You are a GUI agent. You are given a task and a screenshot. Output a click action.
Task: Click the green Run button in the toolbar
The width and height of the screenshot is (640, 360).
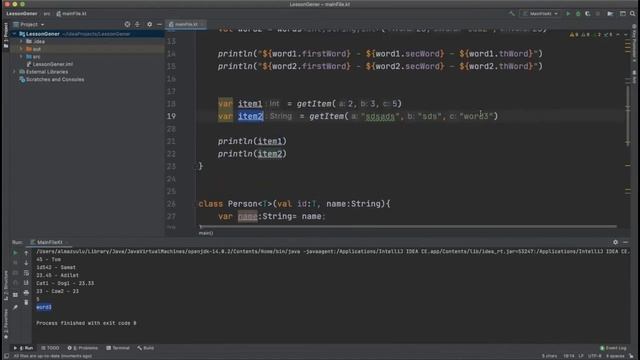pos(568,13)
